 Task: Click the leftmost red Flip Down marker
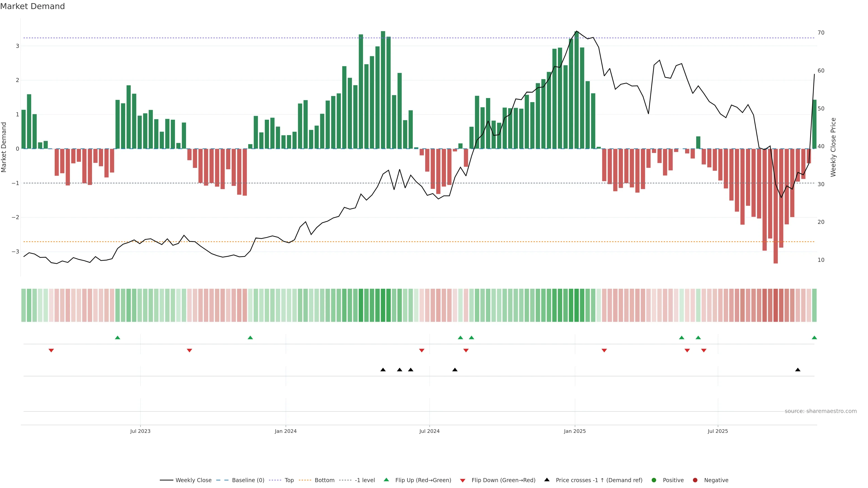tap(51, 351)
